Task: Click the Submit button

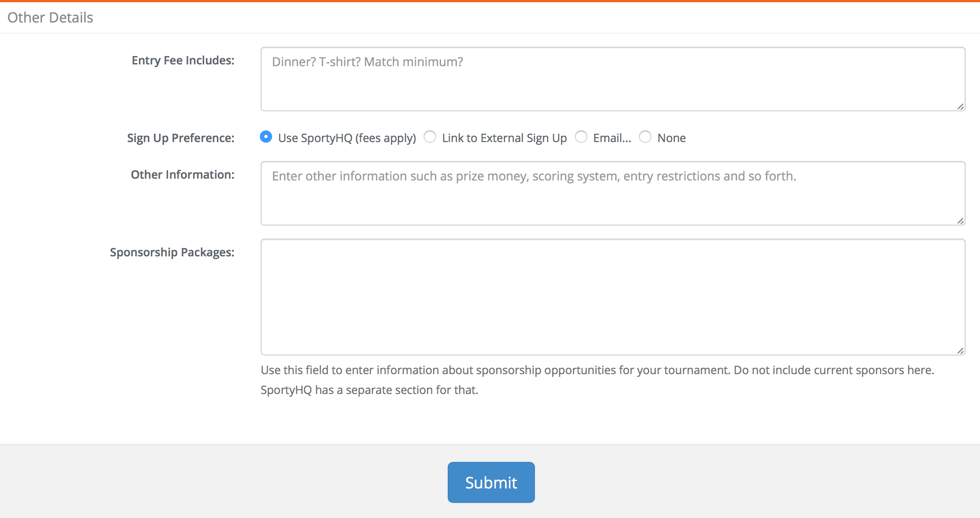Action: point(491,482)
